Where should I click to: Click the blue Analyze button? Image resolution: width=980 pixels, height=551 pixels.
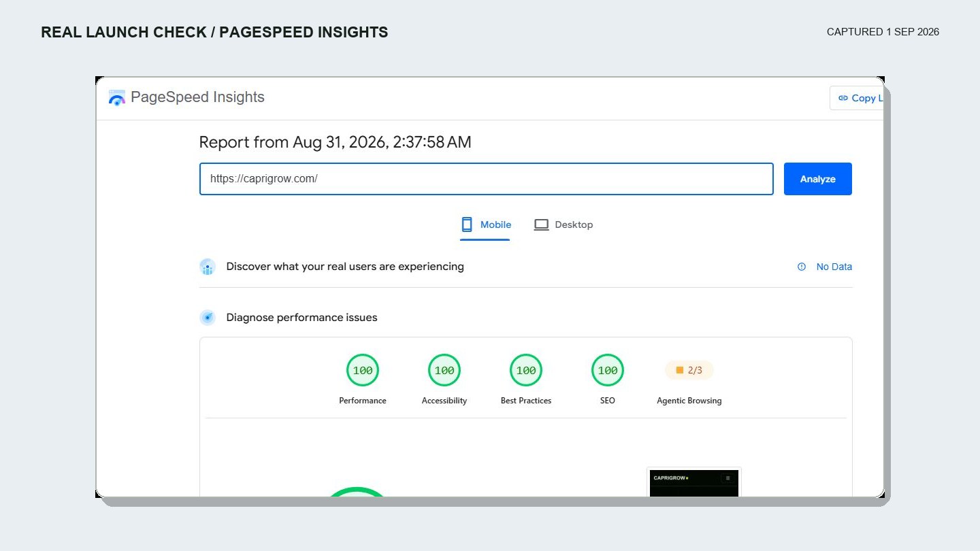tap(818, 179)
